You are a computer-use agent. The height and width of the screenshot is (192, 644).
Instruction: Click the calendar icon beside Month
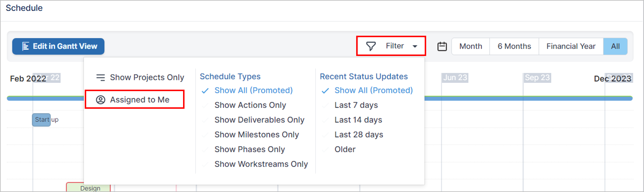[x=442, y=46]
